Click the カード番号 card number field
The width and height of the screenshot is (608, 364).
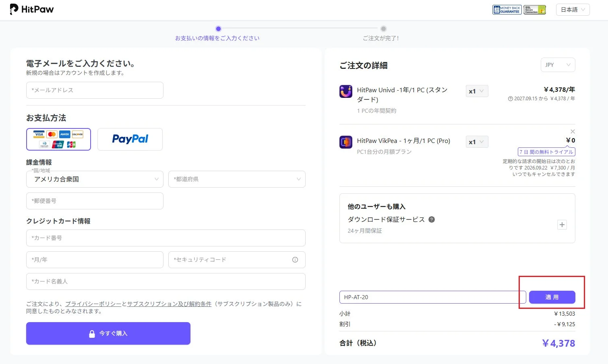[x=166, y=238]
